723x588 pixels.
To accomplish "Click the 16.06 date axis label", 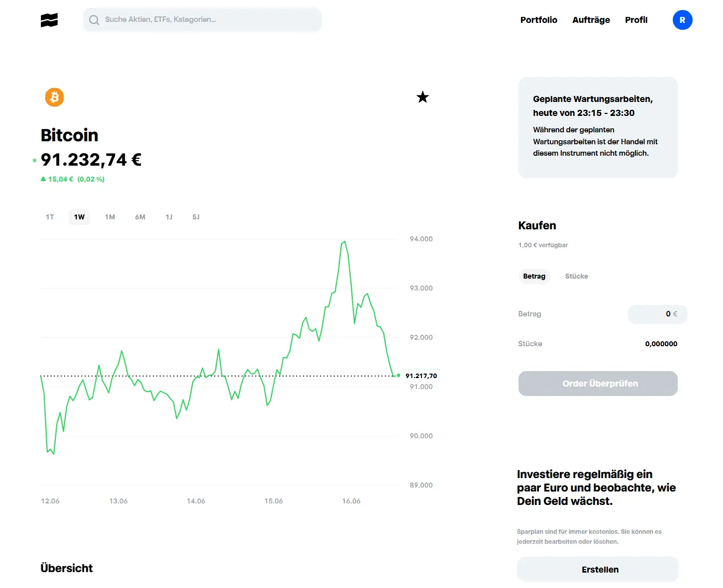I will click(351, 501).
